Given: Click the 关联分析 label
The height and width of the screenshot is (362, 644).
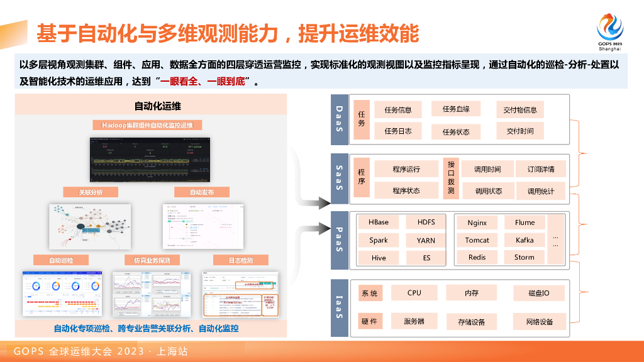Looking at the screenshot, I should pos(91,192).
